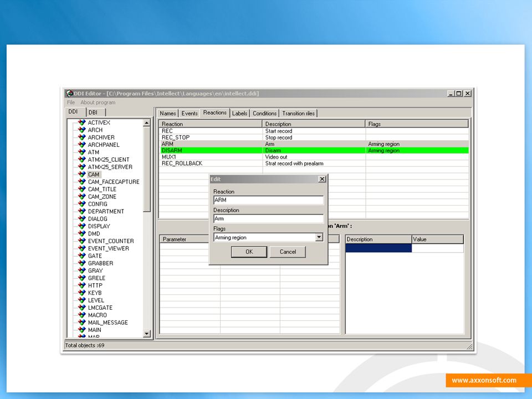Viewport: 532px width, 399px height.
Task: Open the Transition rules tab
Action: point(299,113)
